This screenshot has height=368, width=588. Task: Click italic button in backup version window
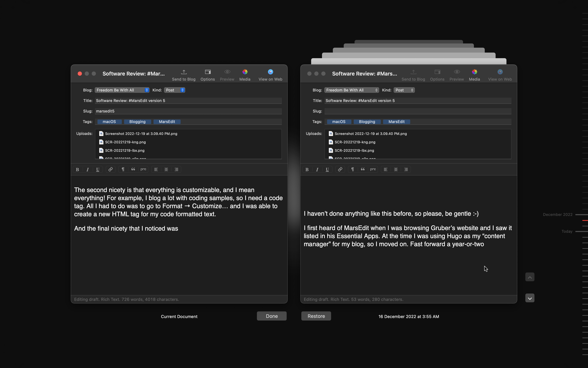tap(317, 169)
